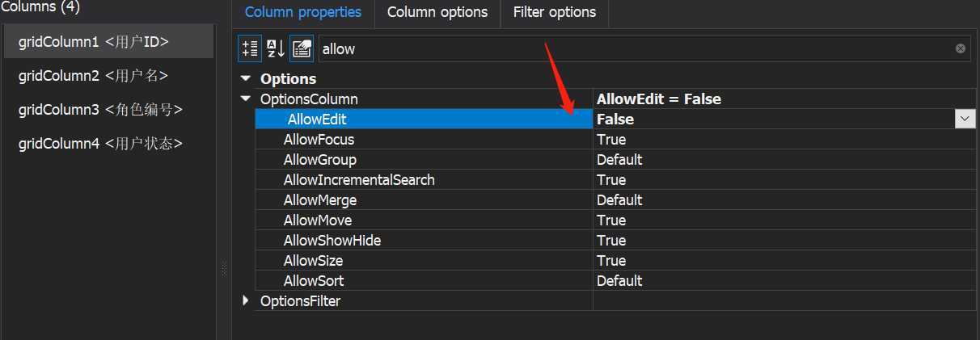Open the Column properties tab

pos(303,12)
